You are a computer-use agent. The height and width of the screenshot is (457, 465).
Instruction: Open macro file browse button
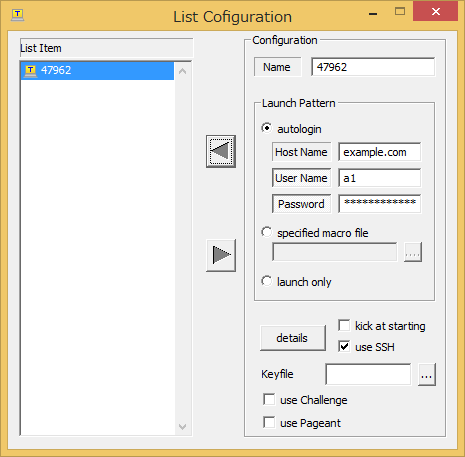413,252
